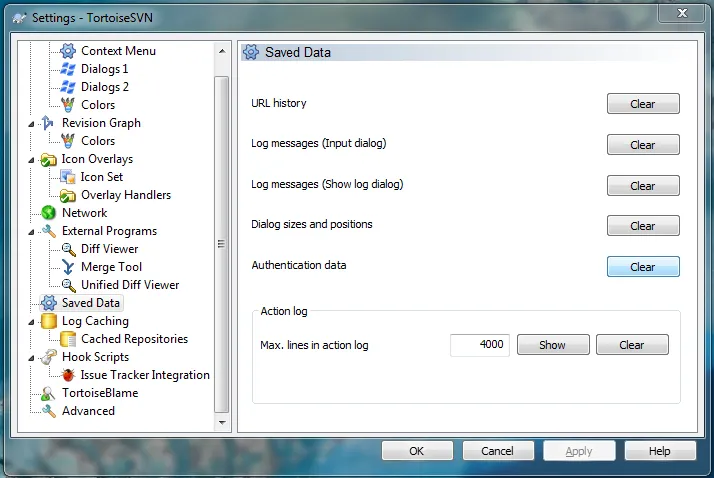Screen dimensions: 714x478
Task: Click the Context Menu gear icon
Action: tap(68, 51)
